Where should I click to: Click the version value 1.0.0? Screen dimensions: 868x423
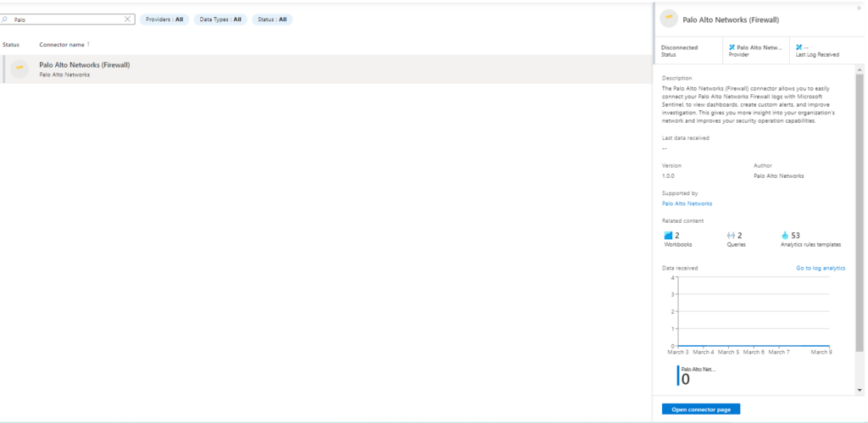[668, 176]
